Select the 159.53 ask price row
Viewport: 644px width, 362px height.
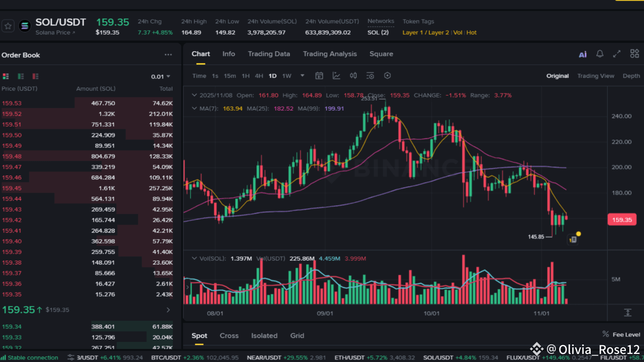click(87, 103)
